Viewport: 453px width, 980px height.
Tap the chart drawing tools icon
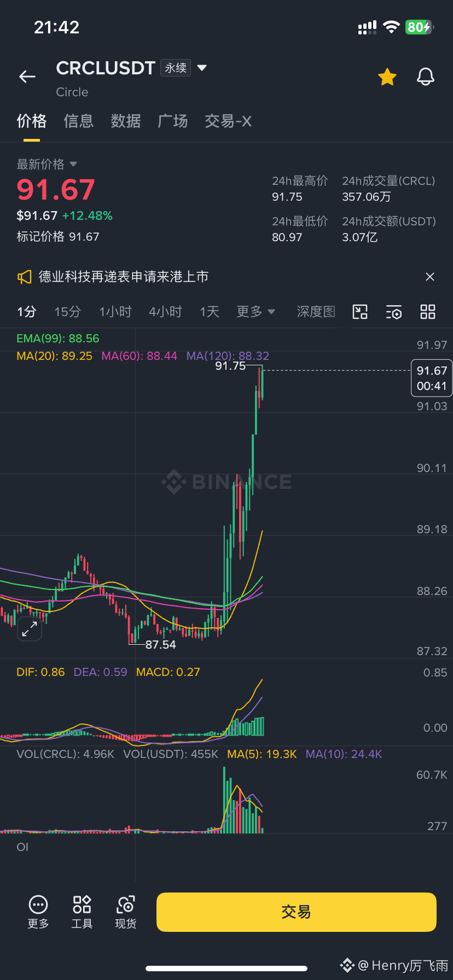click(360, 312)
